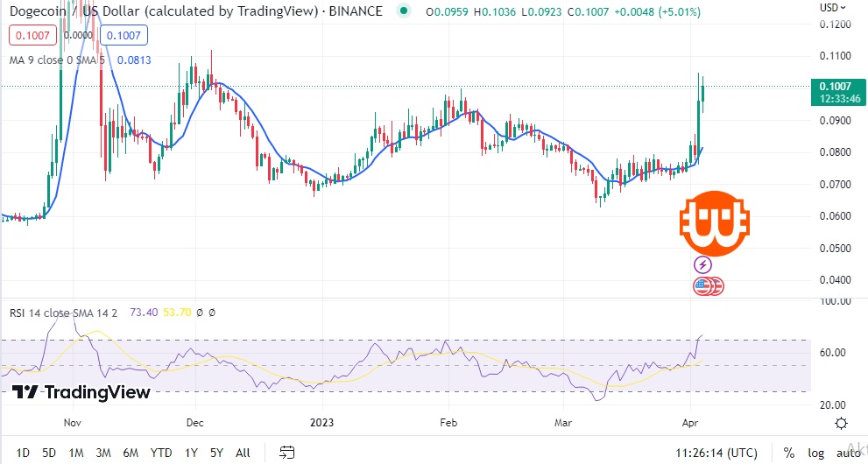Image resolution: width=868 pixels, height=464 pixels.
Task: Click the Apr label on time axis
Action: [690, 423]
